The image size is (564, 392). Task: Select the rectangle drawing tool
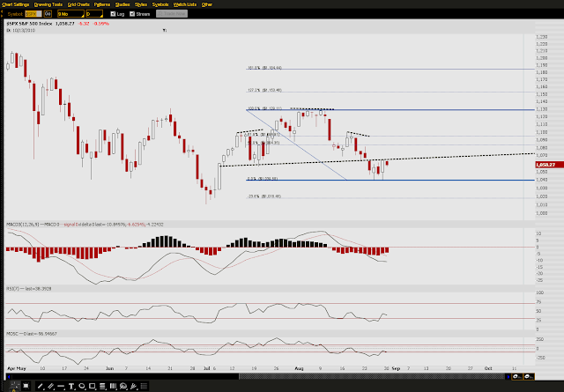92,386
